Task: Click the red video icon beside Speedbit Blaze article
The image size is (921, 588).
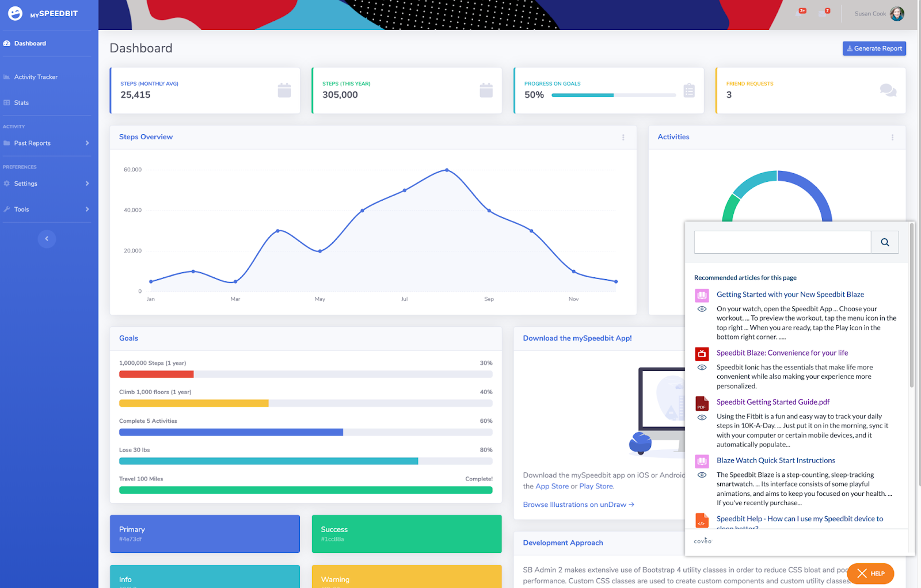Action: tap(702, 354)
